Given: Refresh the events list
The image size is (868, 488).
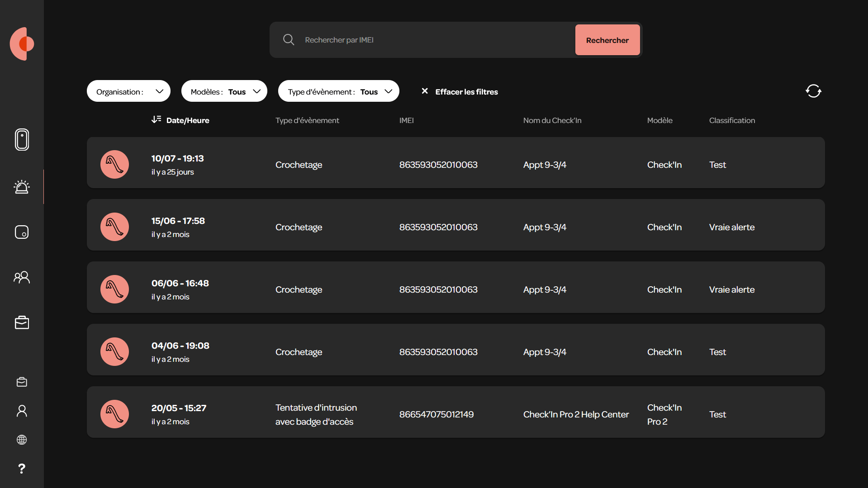Looking at the screenshot, I should [x=813, y=91].
